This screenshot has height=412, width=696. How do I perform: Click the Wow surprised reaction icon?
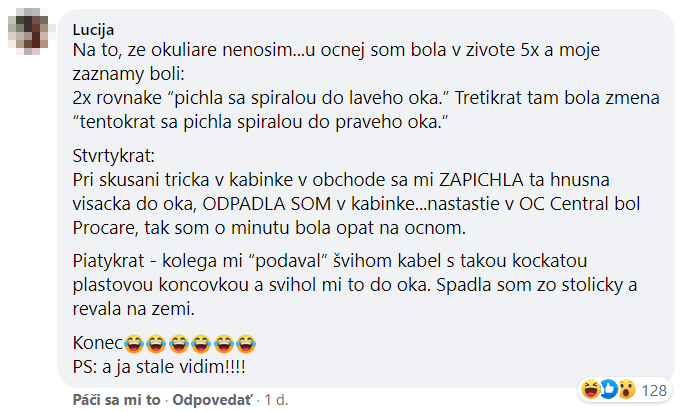pos(626,390)
